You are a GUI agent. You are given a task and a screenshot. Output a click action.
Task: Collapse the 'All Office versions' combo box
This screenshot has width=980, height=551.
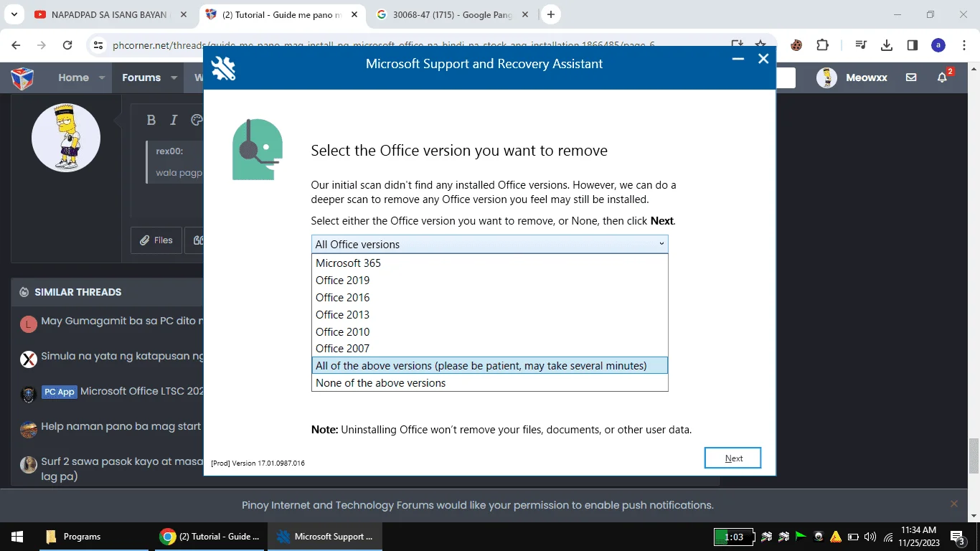coord(490,245)
